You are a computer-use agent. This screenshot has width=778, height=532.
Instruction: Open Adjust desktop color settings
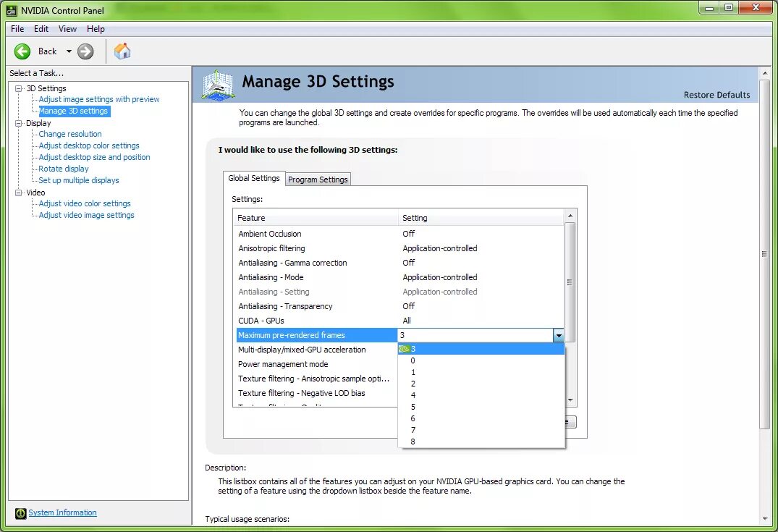click(89, 145)
